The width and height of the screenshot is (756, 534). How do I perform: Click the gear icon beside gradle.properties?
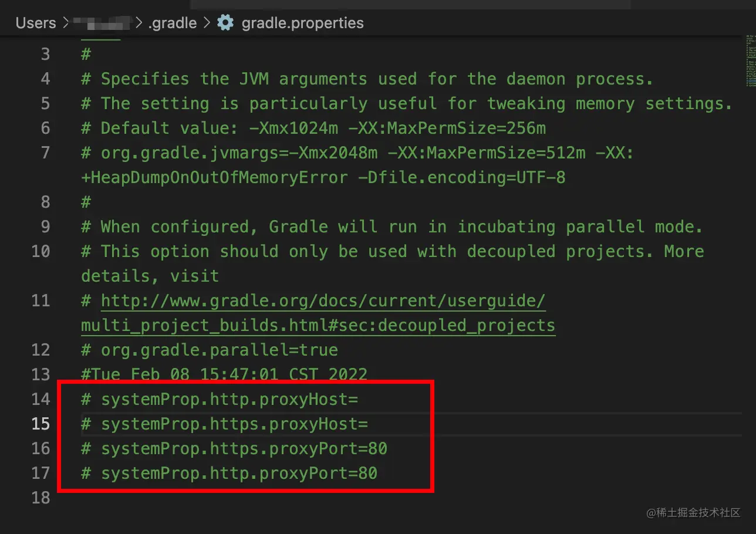[x=225, y=23]
